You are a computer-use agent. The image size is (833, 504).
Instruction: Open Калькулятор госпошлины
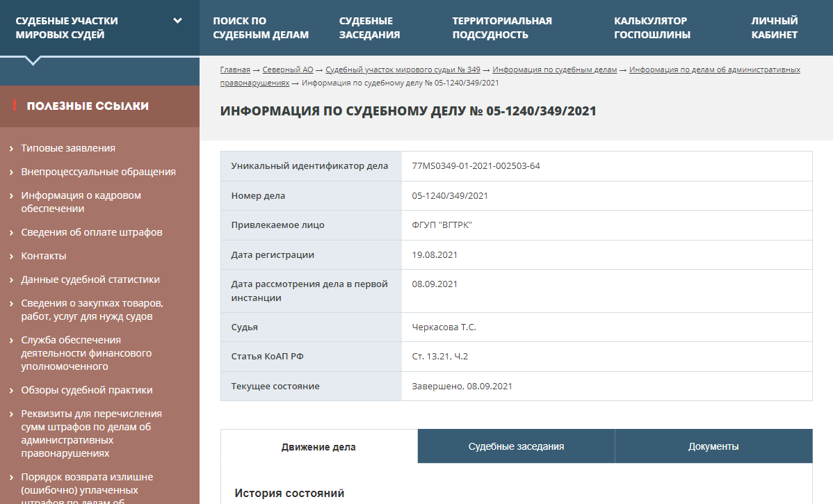coord(652,28)
